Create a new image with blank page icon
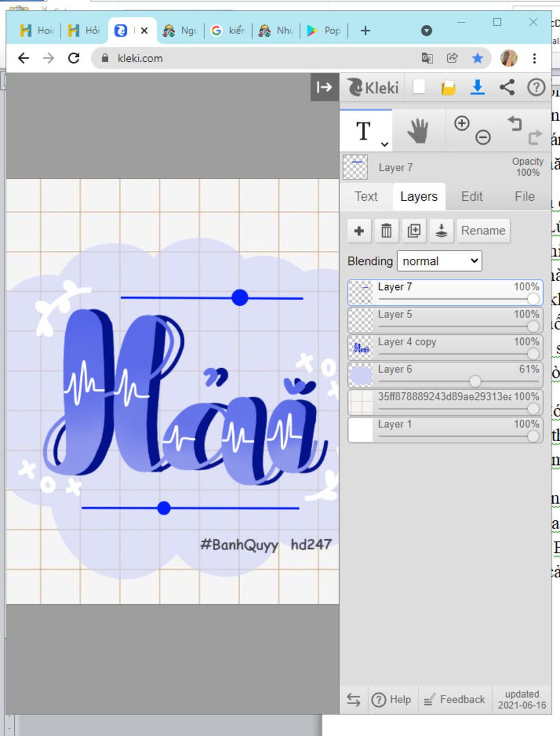 [x=419, y=86]
